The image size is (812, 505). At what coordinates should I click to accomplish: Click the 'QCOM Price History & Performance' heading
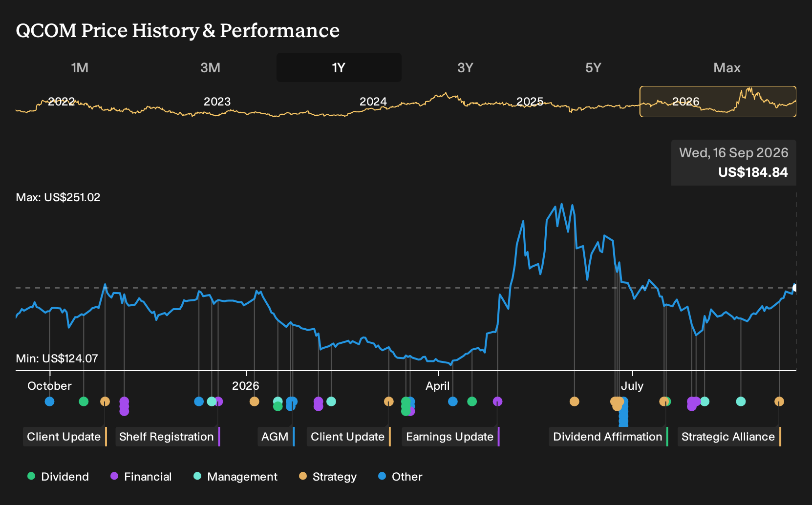[178, 30]
